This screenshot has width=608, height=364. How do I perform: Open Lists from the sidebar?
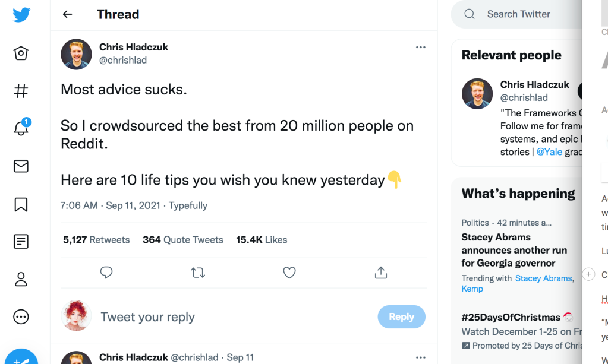coord(21,242)
